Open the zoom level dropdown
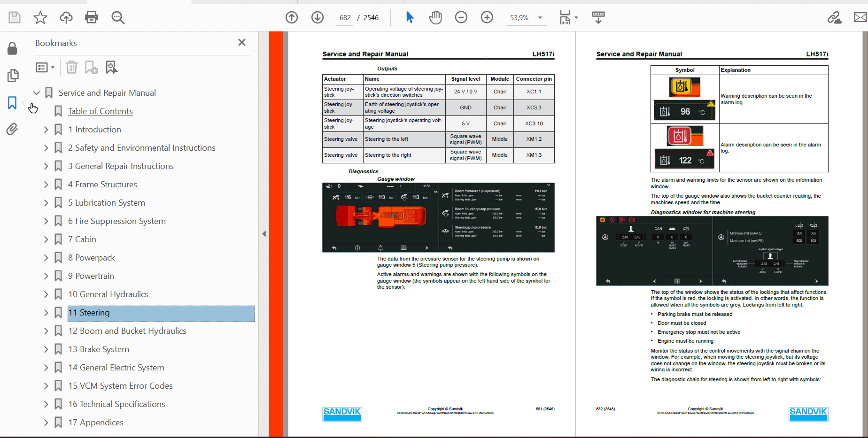868x438 pixels. (x=540, y=18)
